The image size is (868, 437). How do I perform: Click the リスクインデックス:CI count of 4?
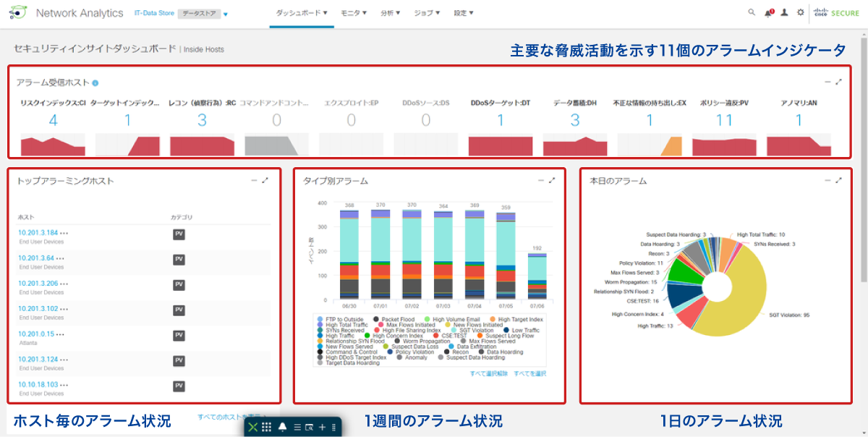(53, 120)
